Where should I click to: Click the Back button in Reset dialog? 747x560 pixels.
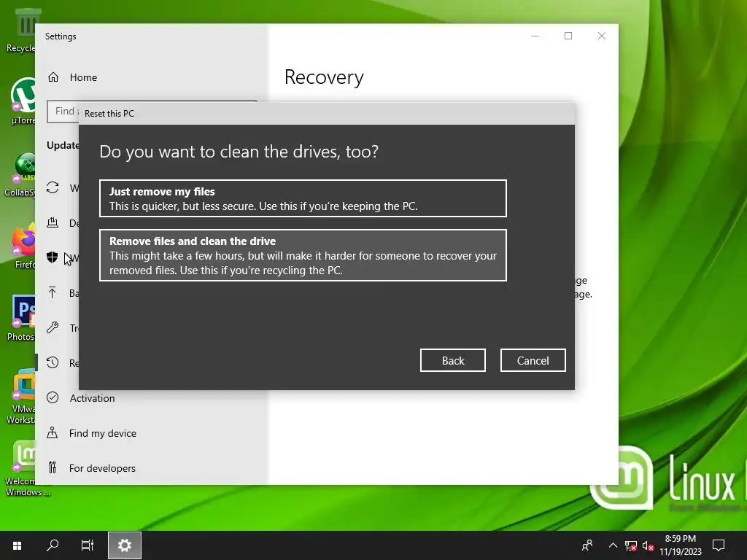coord(452,360)
